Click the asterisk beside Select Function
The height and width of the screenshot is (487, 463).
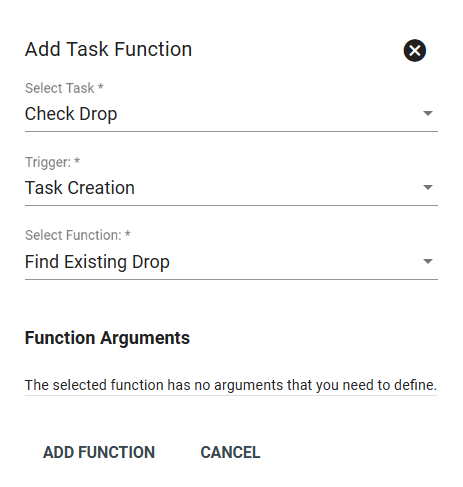[x=128, y=234]
